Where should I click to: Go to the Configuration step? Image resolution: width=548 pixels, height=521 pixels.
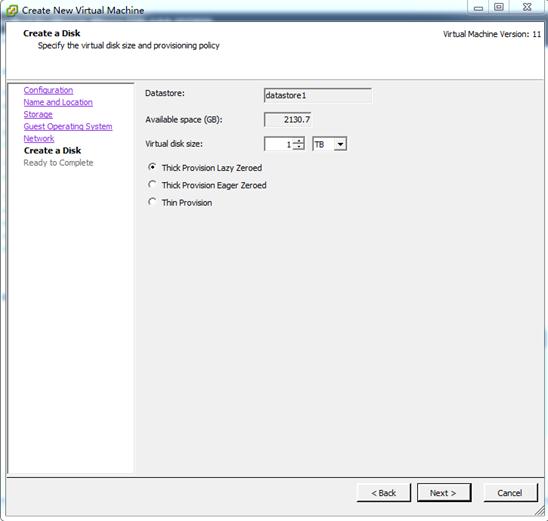point(48,90)
